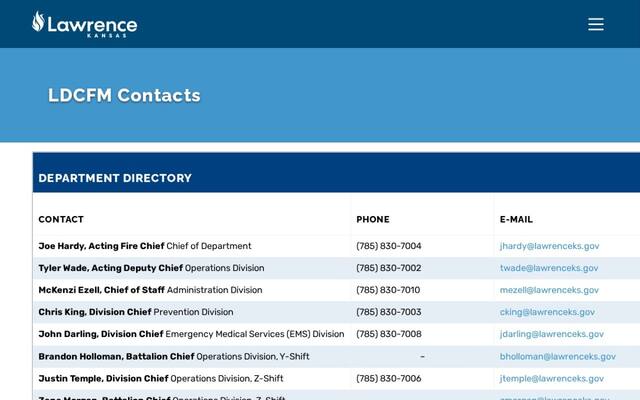Click the Contact column header
The image size is (640, 400).
pos(61,220)
